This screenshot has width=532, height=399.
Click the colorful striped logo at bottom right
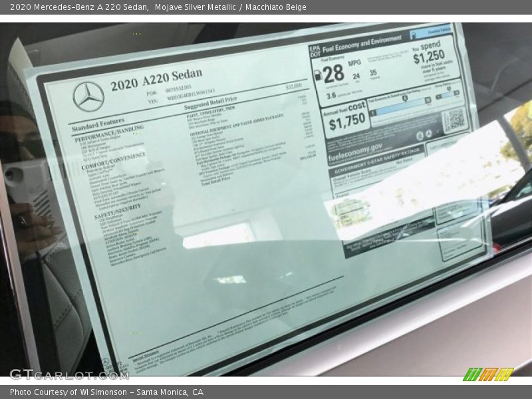(x=488, y=374)
